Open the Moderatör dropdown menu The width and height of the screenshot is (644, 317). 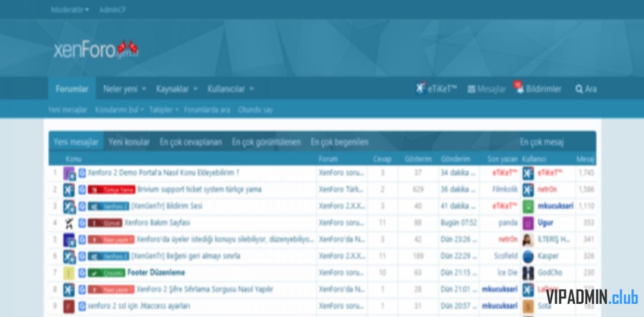pos(70,10)
